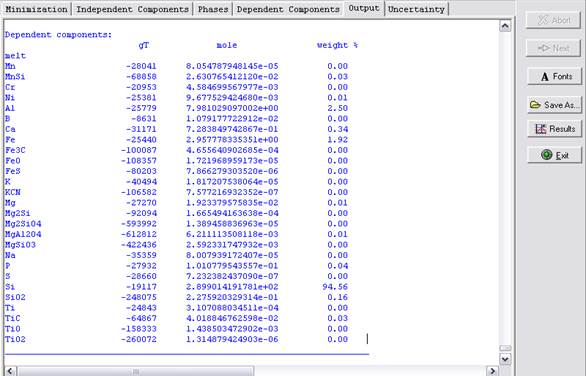Click the gT value -40494 for K

tap(141, 181)
